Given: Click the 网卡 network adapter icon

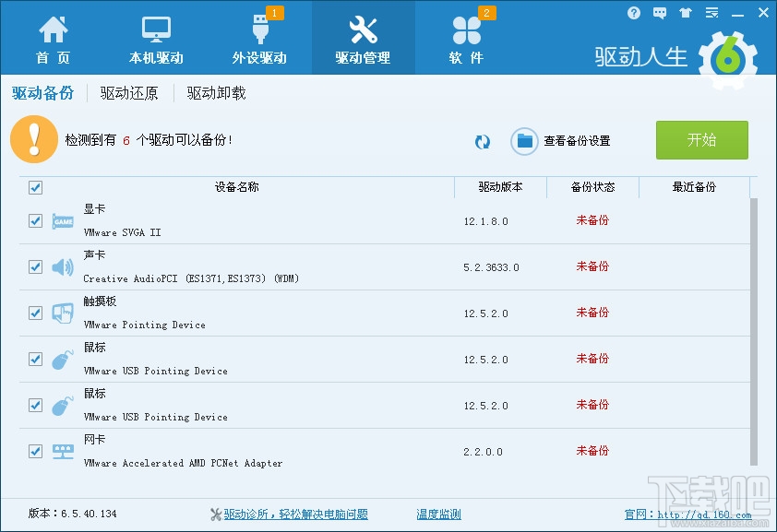Looking at the screenshot, I should [x=62, y=451].
